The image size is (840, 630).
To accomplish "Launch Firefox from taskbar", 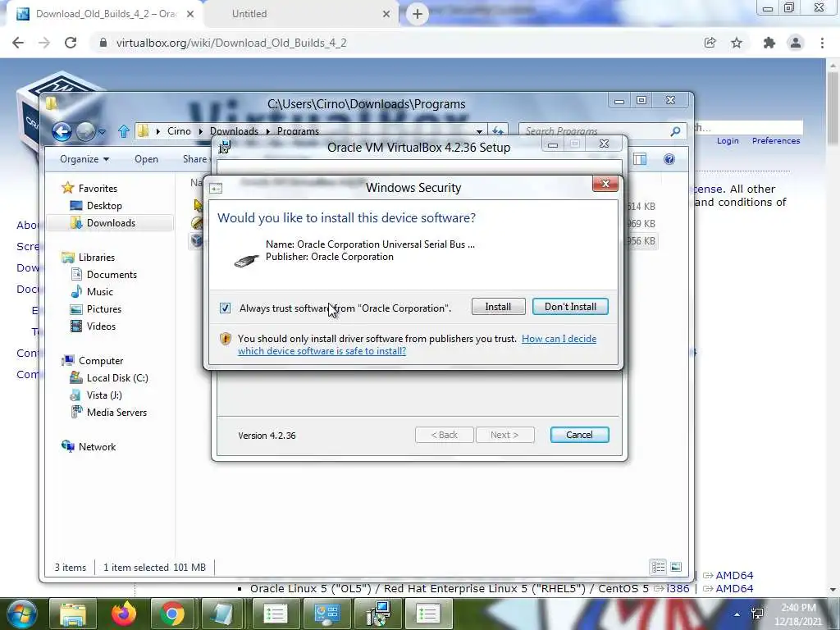I will pos(124,614).
